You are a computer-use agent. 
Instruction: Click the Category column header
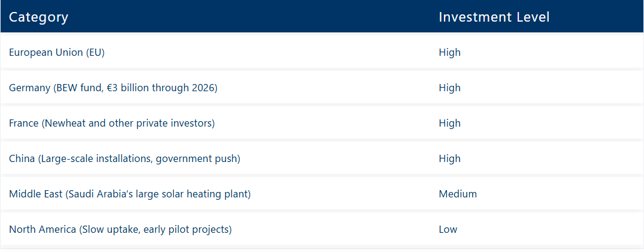38,17
